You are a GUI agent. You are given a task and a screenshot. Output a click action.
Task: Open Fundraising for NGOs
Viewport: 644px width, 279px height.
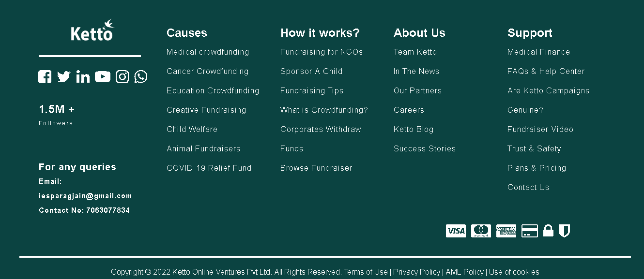(x=321, y=52)
